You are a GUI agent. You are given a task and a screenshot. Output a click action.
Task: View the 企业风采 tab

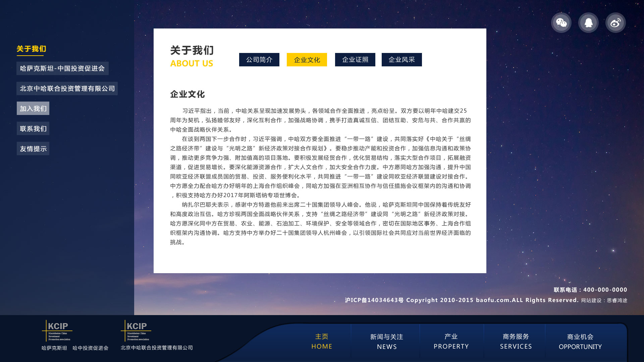click(x=401, y=60)
